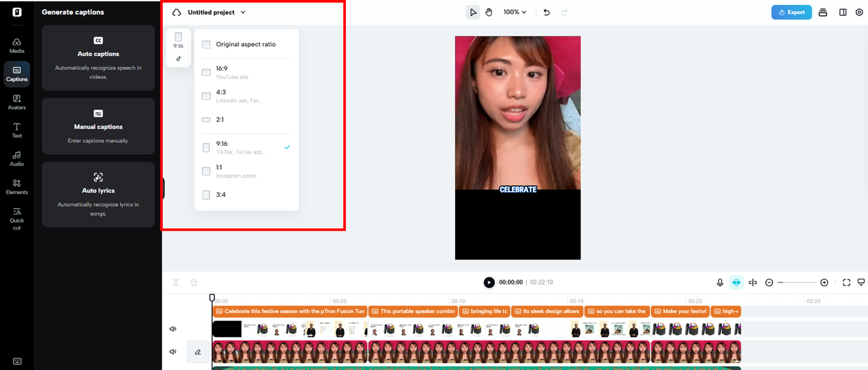The image size is (868, 370).
Task: Select caption 'Its sleek design allows' clip
Action: (x=547, y=312)
